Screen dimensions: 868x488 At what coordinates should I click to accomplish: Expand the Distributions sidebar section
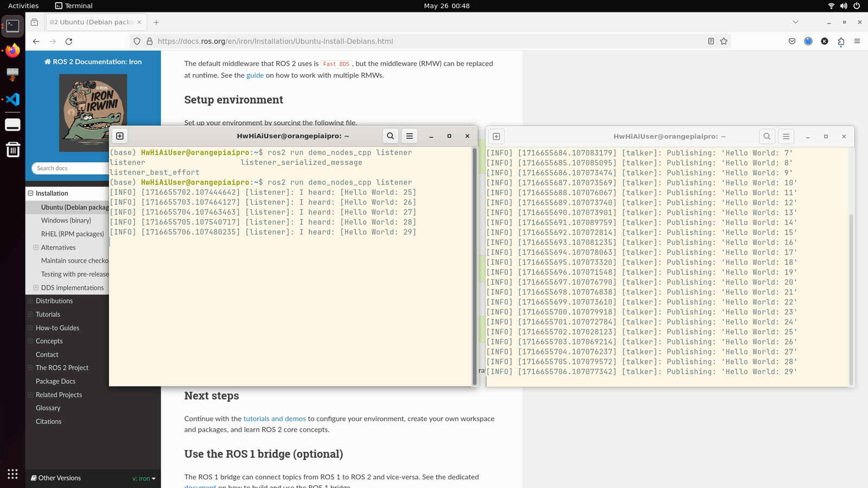click(x=30, y=300)
